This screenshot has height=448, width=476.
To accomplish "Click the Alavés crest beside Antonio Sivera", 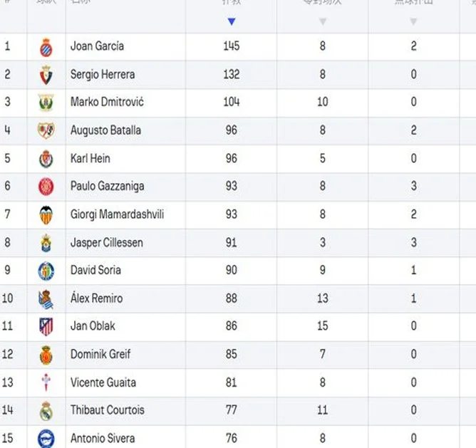I will pos(46,439).
